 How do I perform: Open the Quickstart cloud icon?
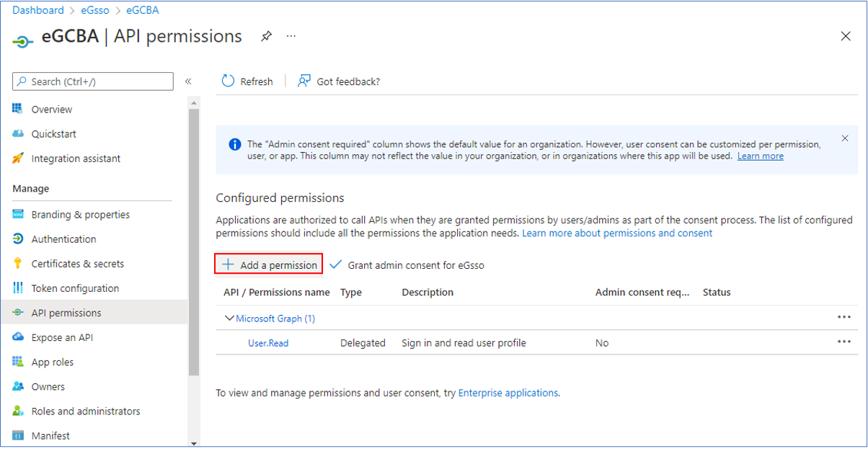tap(18, 133)
